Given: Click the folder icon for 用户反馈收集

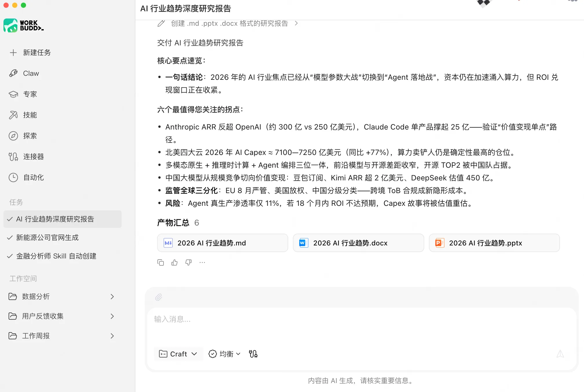Looking at the screenshot, I should pyautogui.click(x=12, y=316).
